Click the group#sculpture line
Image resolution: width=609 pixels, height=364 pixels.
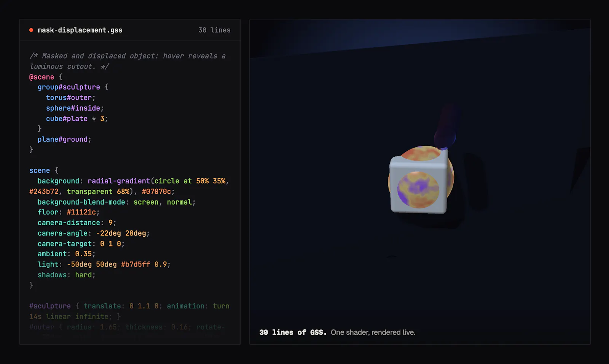tap(73, 87)
